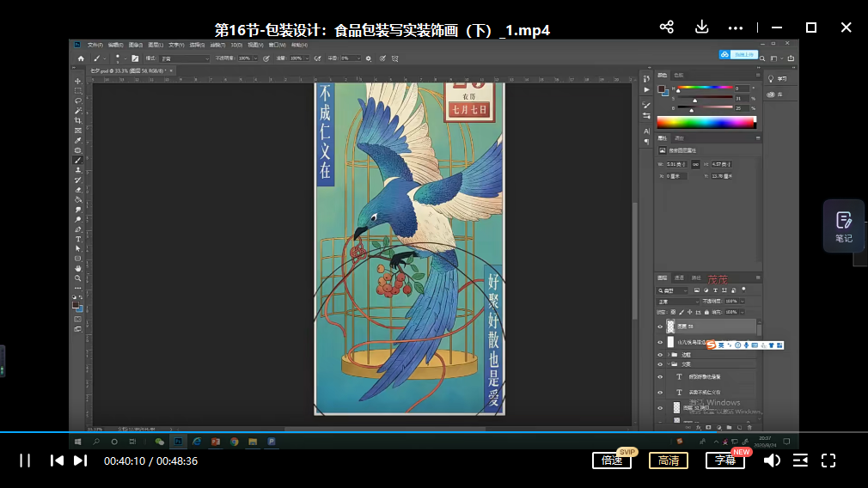Open the flow percentage dropdown

pyautogui.click(x=307, y=58)
